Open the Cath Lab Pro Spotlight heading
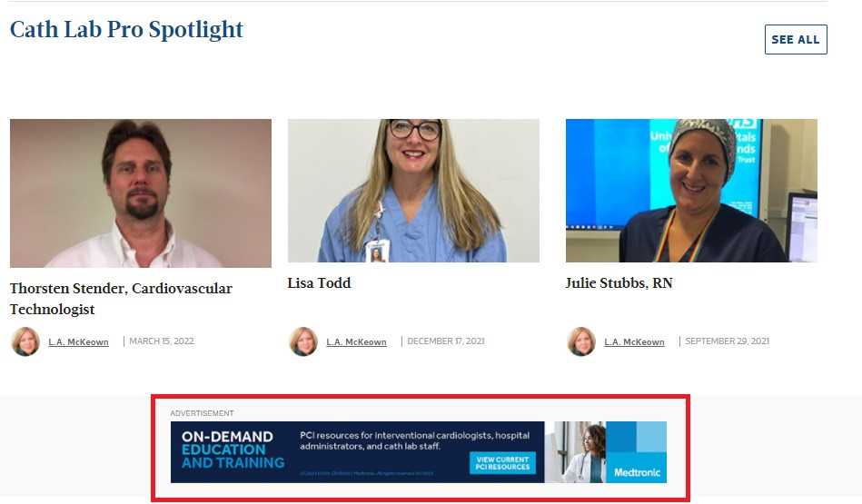862x504 pixels. coord(126,30)
